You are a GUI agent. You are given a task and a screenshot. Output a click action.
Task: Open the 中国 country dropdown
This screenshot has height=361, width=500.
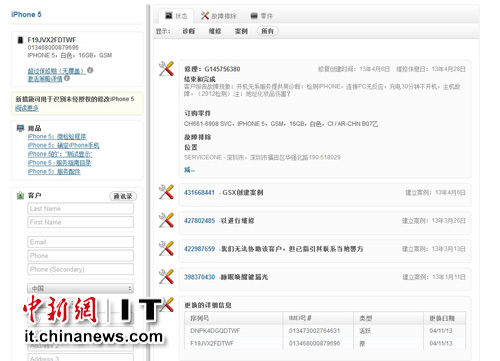coord(81,288)
